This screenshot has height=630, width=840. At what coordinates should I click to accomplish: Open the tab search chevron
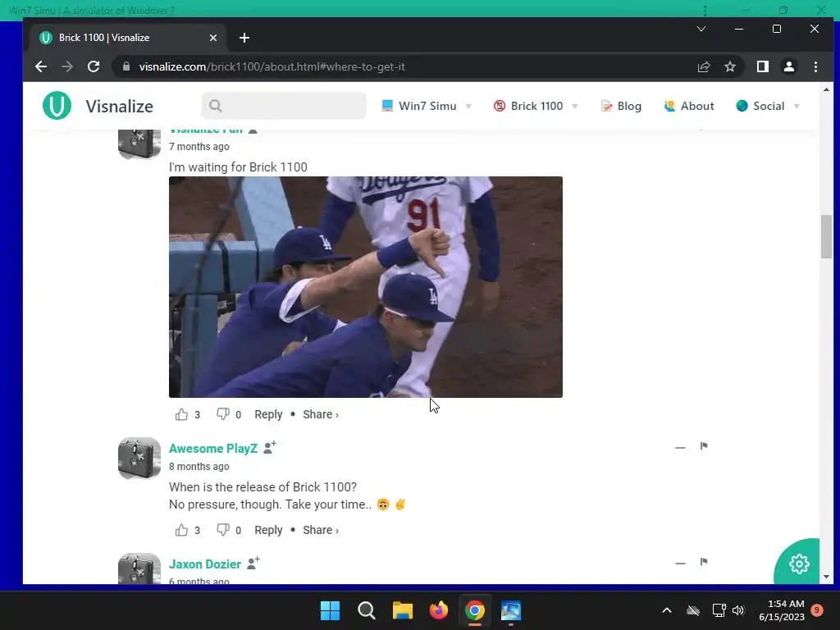[x=701, y=29]
